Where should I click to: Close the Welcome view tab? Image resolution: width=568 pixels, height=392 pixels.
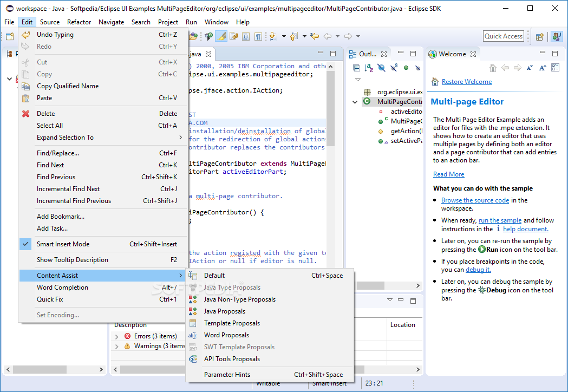[473, 54]
